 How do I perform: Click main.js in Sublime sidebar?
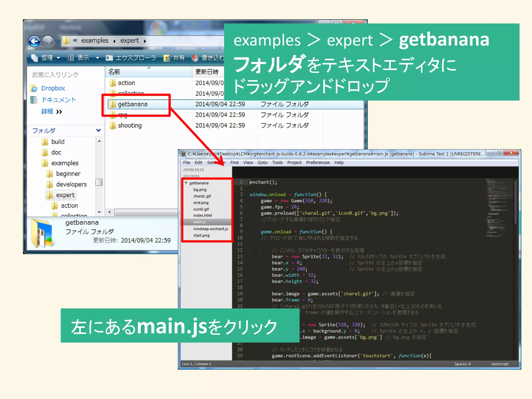[x=199, y=222]
